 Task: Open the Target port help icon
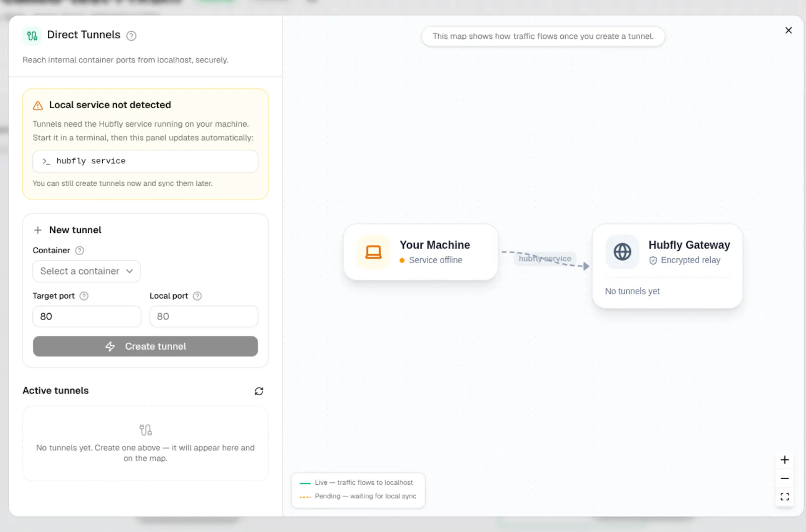click(x=84, y=296)
